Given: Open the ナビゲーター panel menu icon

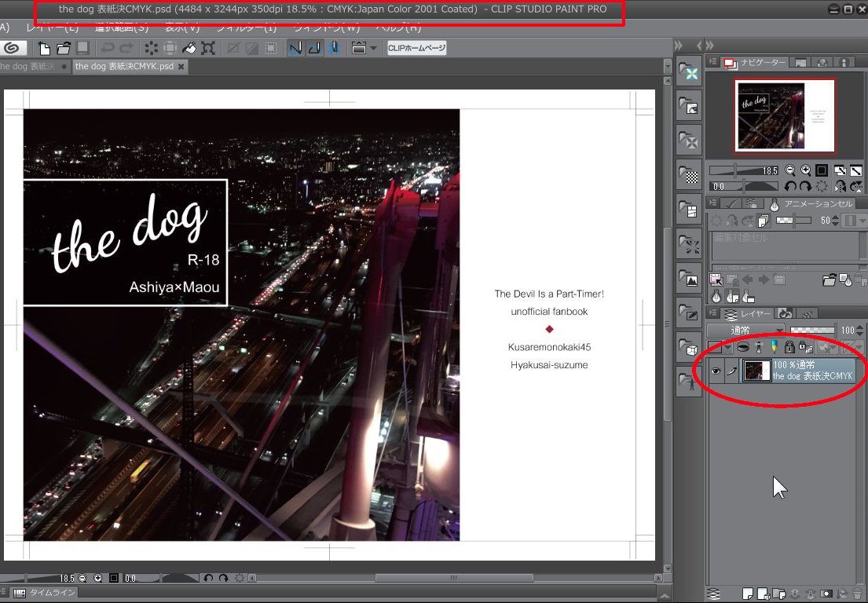Looking at the screenshot, I should click(x=713, y=62).
